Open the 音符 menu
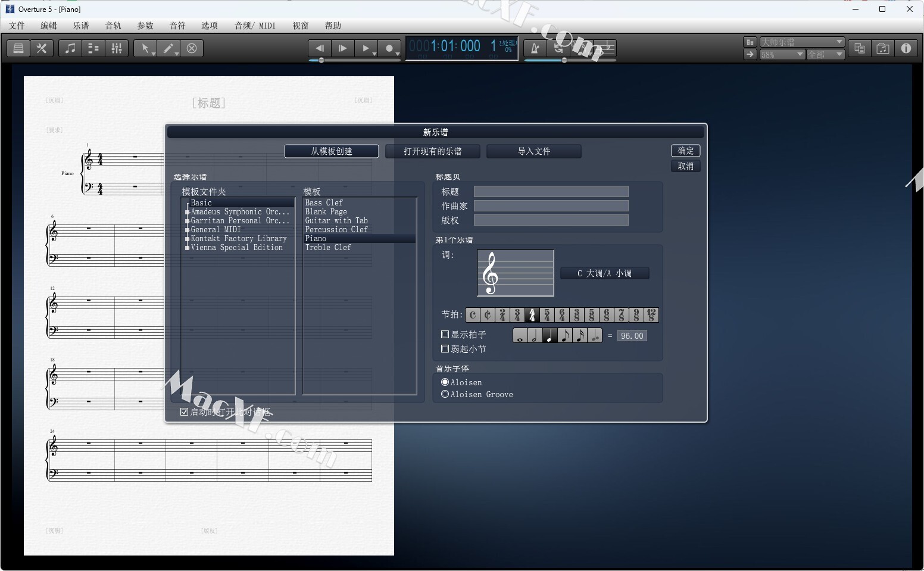This screenshot has width=924, height=571. [x=177, y=26]
